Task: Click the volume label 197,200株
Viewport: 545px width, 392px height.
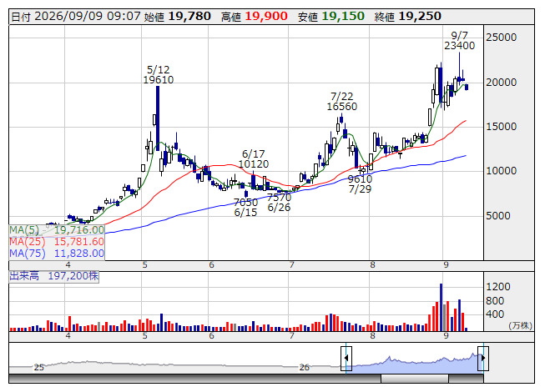Action: pyautogui.click(x=73, y=276)
